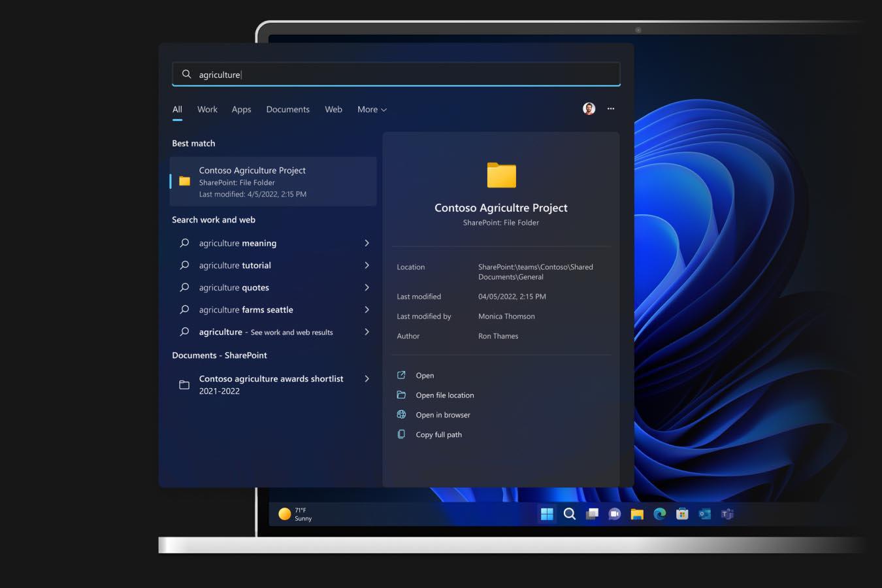This screenshot has height=588, width=882.
Task: Click the agriculture quotes suggestion
Action: click(x=234, y=287)
